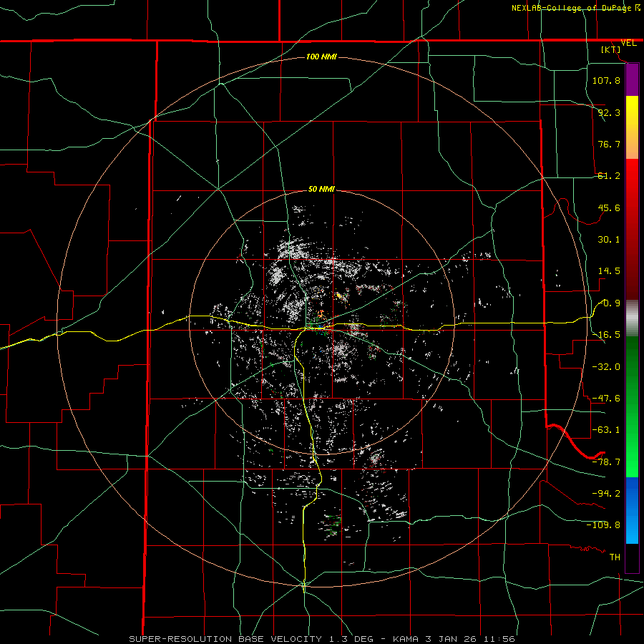The width and height of the screenshot is (644, 644).
Task: Click the "VEL" legend title
Action: [x=628, y=43]
